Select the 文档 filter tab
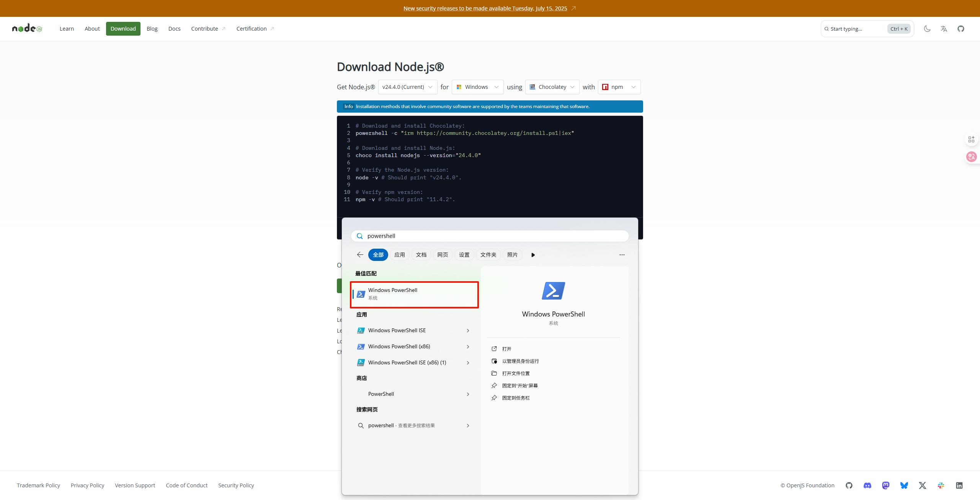The height and width of the screenshot is (500, 980). [x=421, y=255]
